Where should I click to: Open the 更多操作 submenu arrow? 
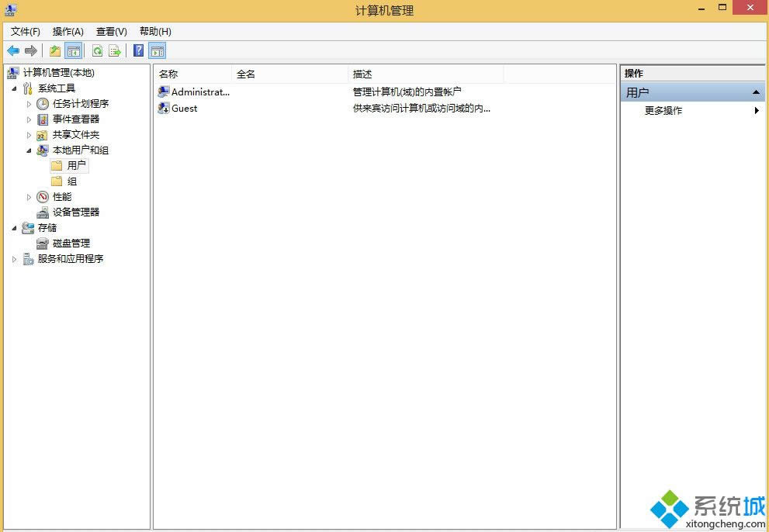(x=757, y=110)
